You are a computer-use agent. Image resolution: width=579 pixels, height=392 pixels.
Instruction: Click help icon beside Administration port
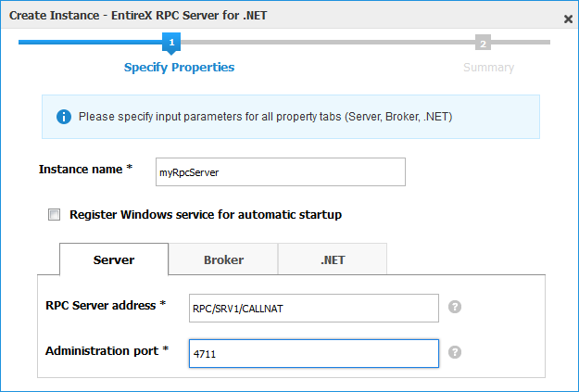(x=455, y=352)
